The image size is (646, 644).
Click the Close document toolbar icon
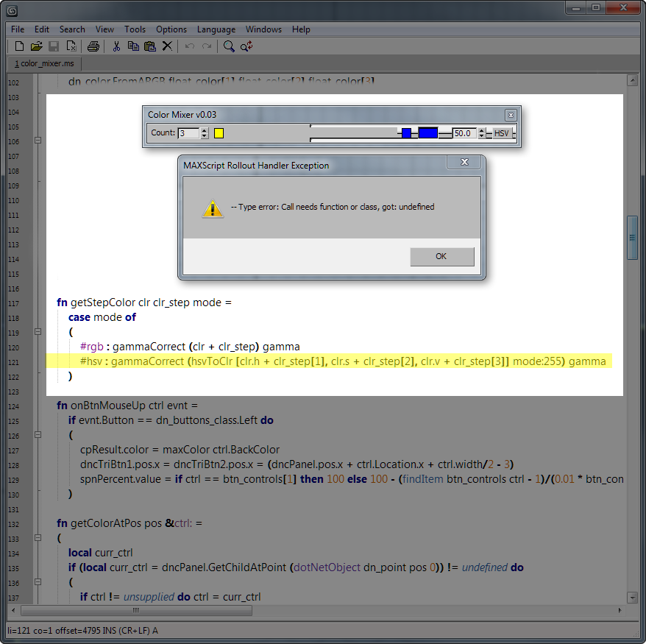click(x=71, y=46)
